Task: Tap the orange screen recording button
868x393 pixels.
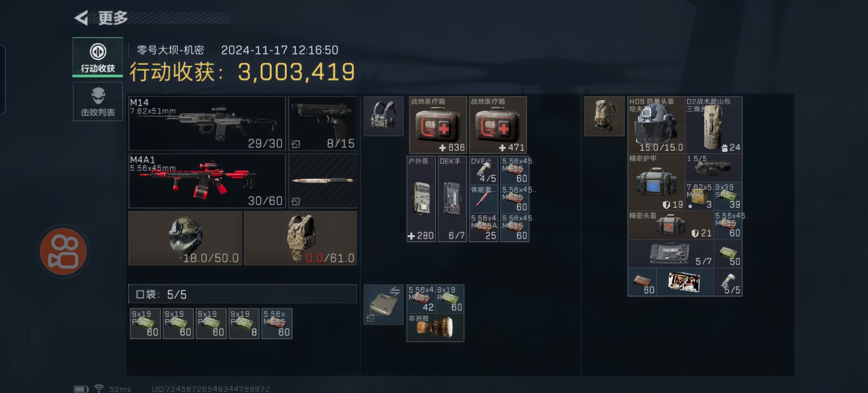Action: pos(63,251)
